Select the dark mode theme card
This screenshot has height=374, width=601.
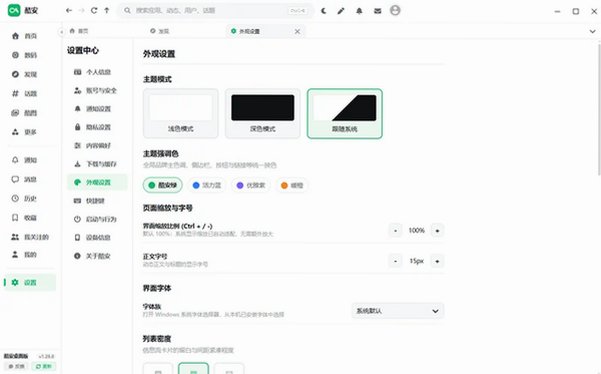263,113
